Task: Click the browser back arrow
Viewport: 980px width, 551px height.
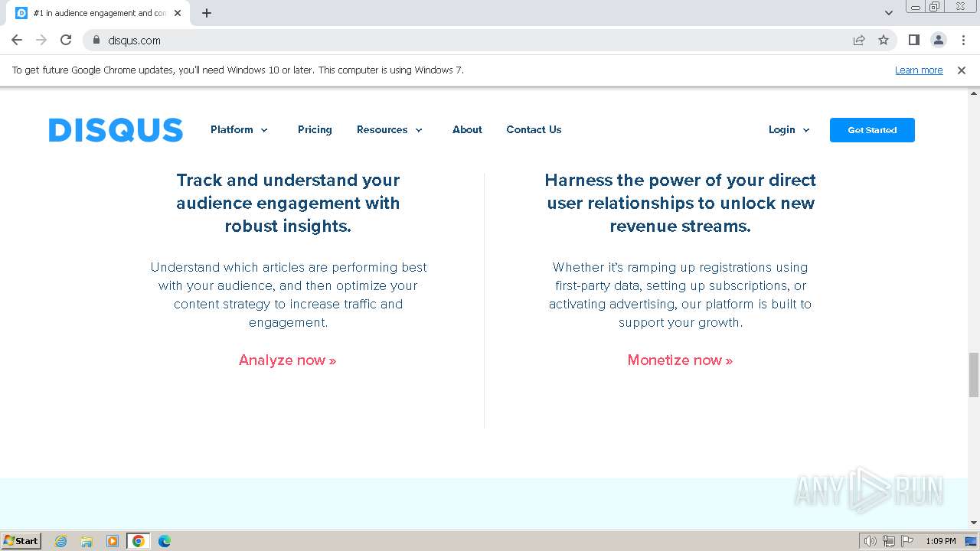Action: (17, 40)
